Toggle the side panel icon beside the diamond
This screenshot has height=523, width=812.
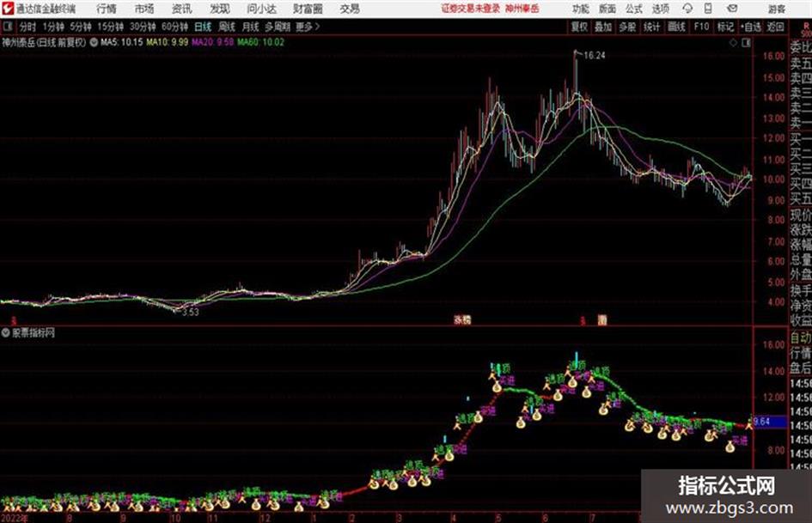pyautogui.click(x=746, y=43)
